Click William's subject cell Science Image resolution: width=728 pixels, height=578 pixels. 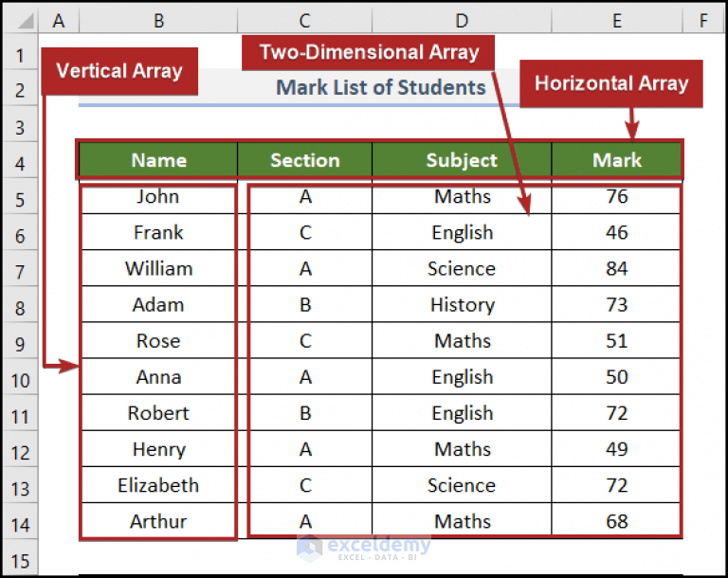point(462,268)
